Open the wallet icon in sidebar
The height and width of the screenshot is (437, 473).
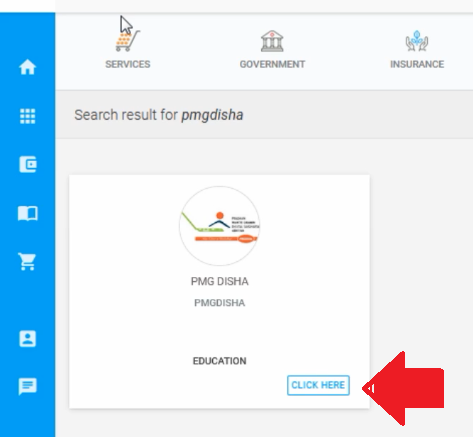[x=28, y=164]
